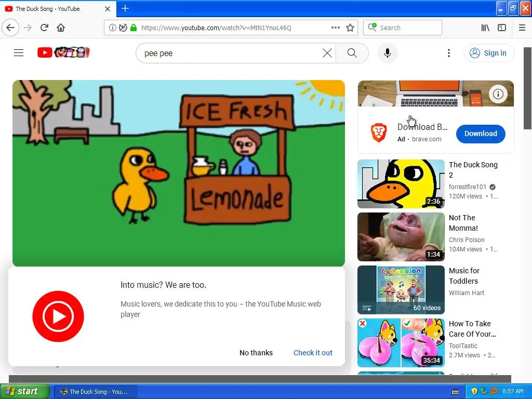Click the green secure connection padlock
The height and width of the screenshot is (399, 532).
tap(134, 28)
